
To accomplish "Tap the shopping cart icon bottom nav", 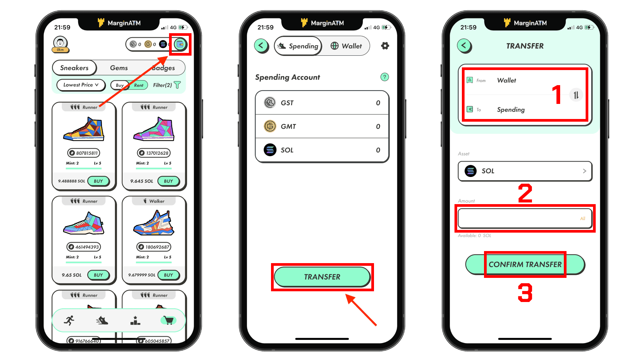I will tap(168, 321).
